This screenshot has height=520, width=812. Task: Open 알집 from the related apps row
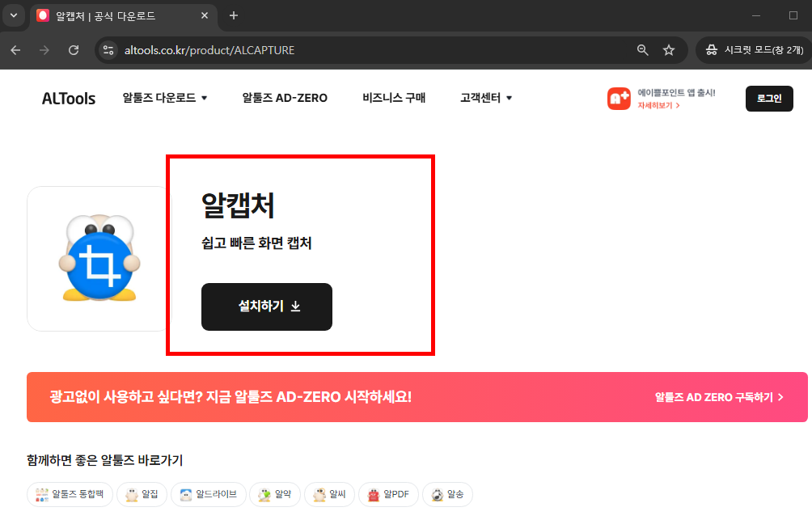point(142,494)
